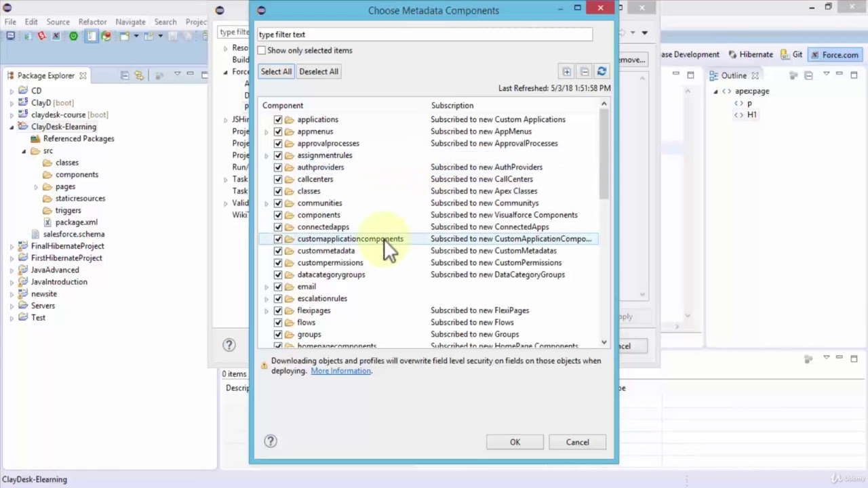The image size is (868, 488).
Task: Click the Expand All icon in metadata dialog
Action: tap(566, 71)
